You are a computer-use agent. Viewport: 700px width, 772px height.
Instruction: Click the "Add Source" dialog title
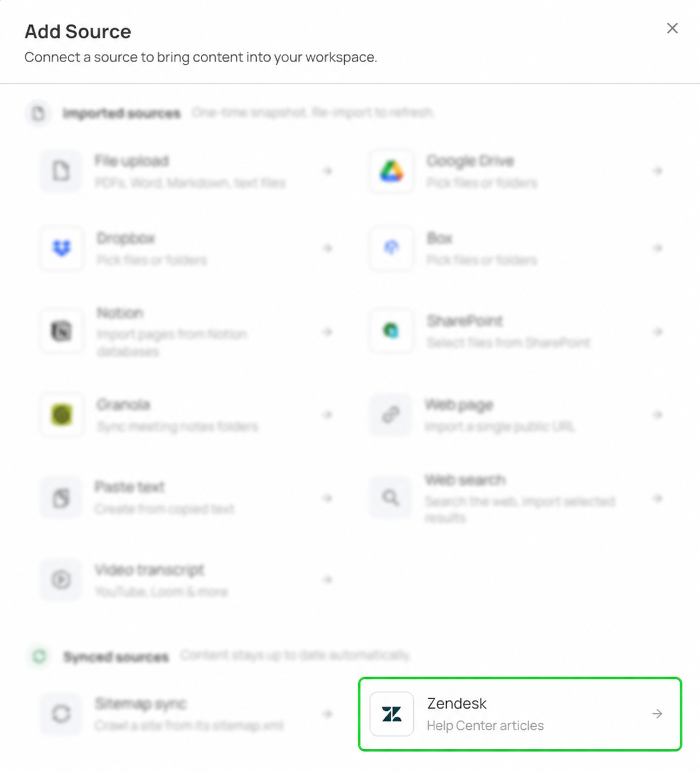click(78, 32)
